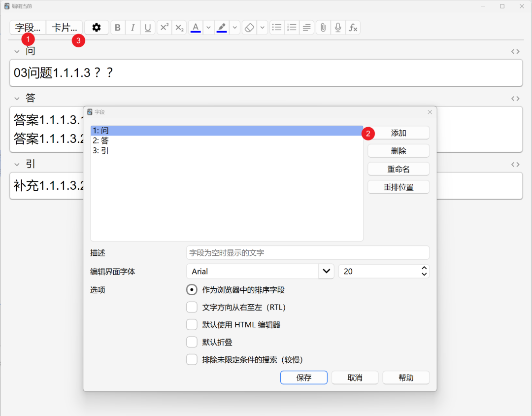Click the 描述 description input field

click(308, 253)
